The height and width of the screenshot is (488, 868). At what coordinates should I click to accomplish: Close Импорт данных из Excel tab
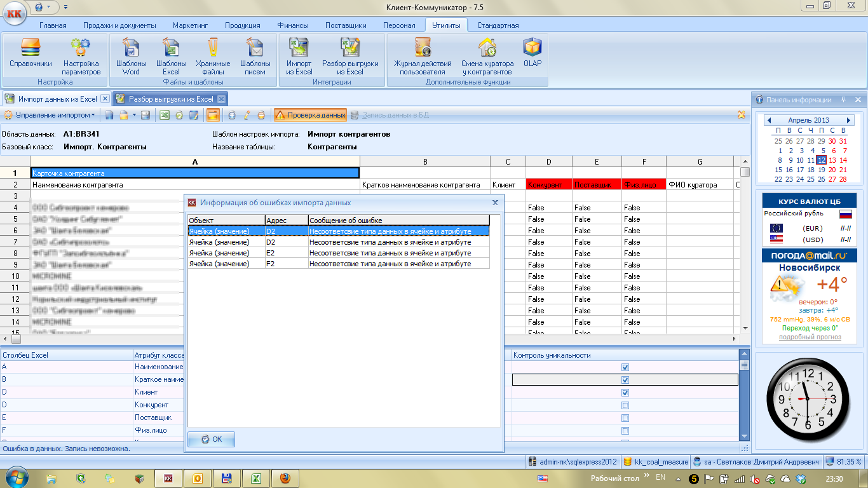(x=105, y=99)
